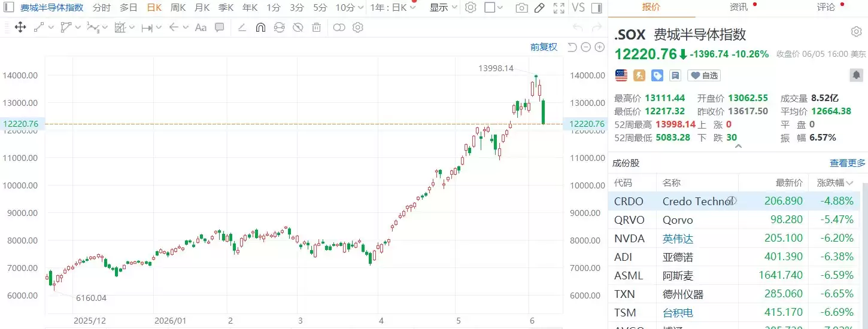Activate the pencil draw tool
This screenshot has width=868, height=329.
click(539, 8)
